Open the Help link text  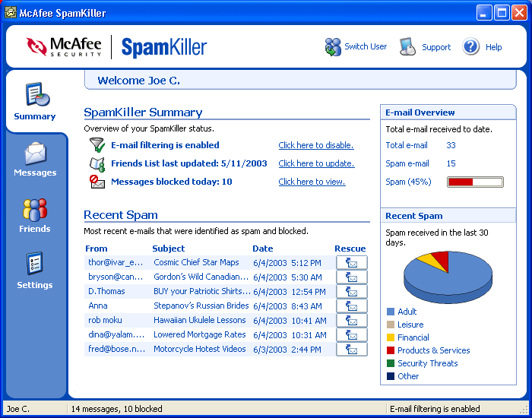493,47
